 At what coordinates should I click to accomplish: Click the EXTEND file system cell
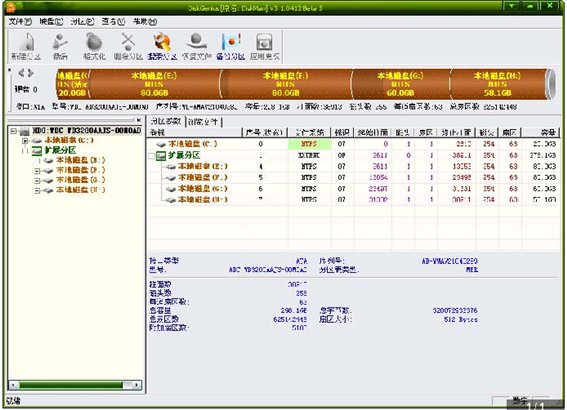(309, 156)
